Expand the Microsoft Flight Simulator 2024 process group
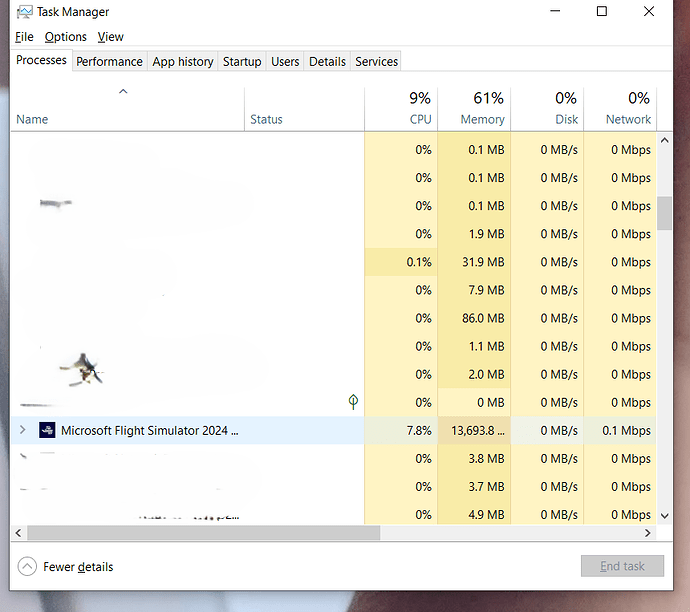This screenshot has height=612, width=690. [23, 430]
